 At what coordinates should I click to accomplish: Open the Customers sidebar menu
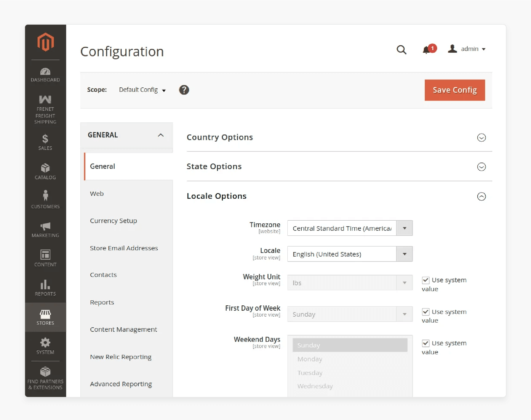[x=45, y=200]
